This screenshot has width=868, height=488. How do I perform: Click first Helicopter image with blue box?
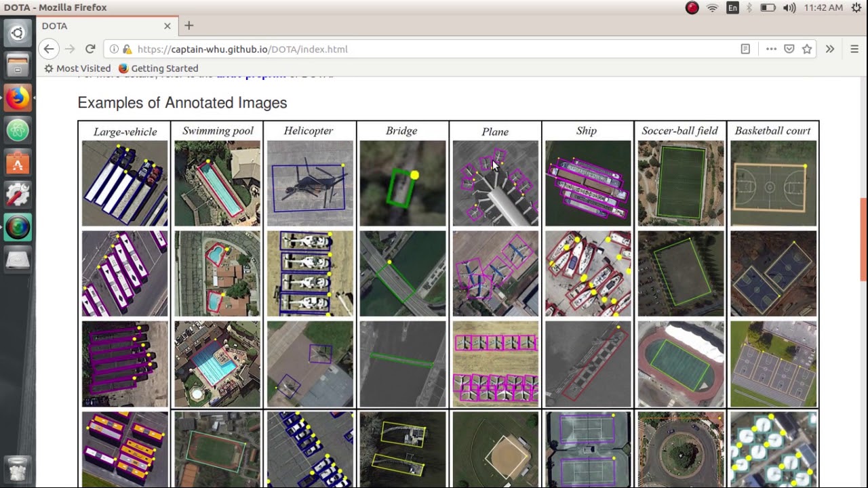click(x=310, y=183)
